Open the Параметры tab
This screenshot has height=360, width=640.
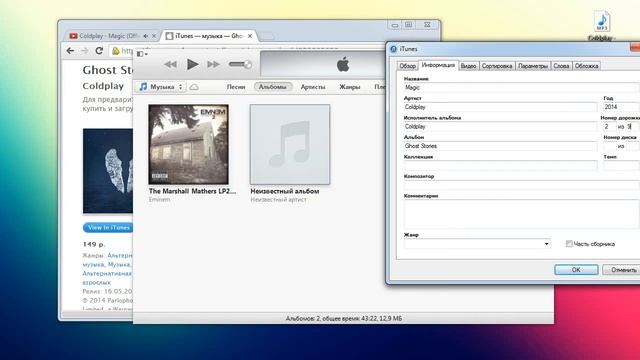(x=533, y=66)
